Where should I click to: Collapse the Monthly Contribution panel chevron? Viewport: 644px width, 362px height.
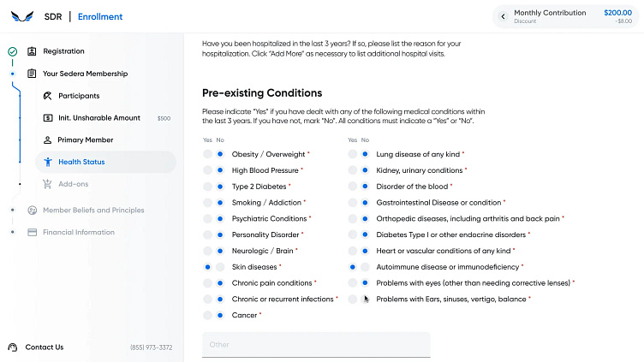tap(503, 16)
